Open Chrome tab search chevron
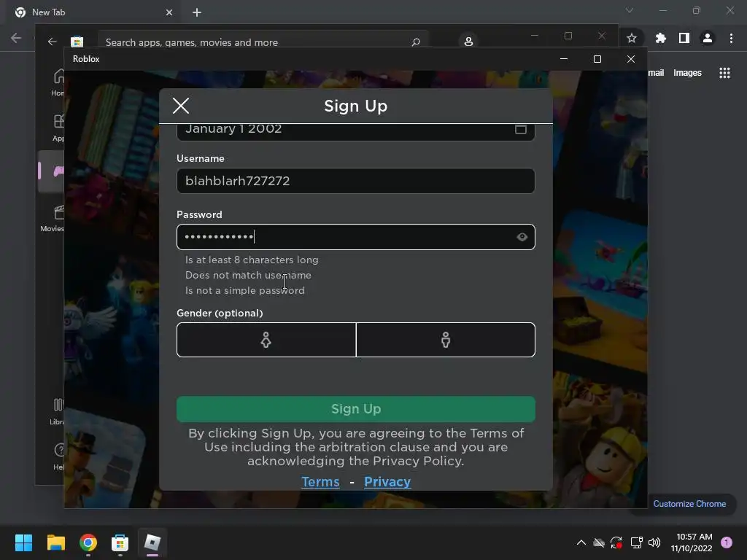The image size is (747, 560). pyautogui.click(x=630, y=10)
